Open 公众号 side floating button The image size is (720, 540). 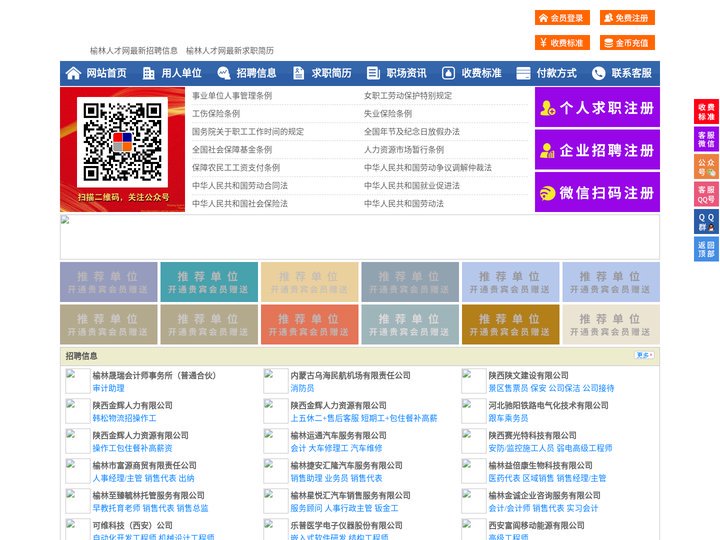(706, 167)
